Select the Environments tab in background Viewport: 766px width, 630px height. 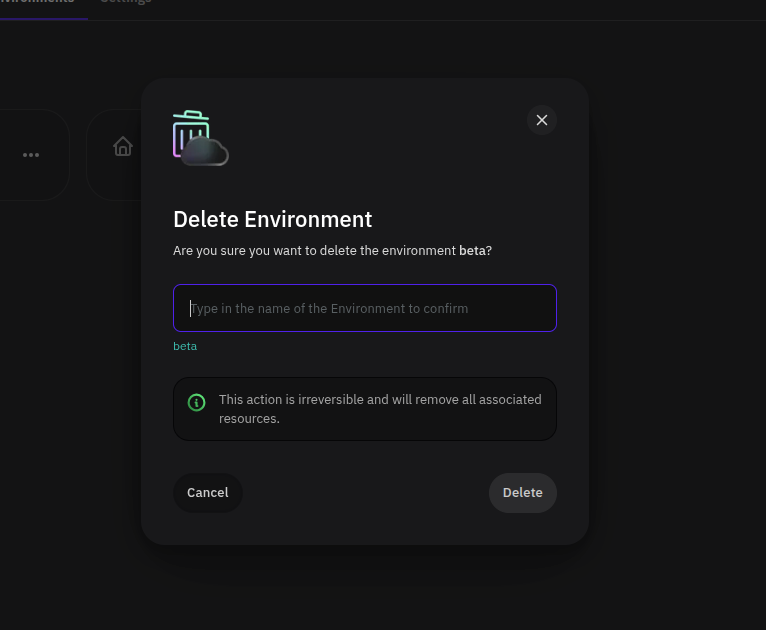tap(37, 2)
